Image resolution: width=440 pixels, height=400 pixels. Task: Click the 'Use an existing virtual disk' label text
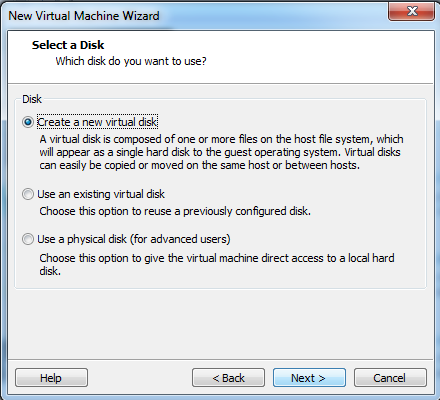[101, 194]
